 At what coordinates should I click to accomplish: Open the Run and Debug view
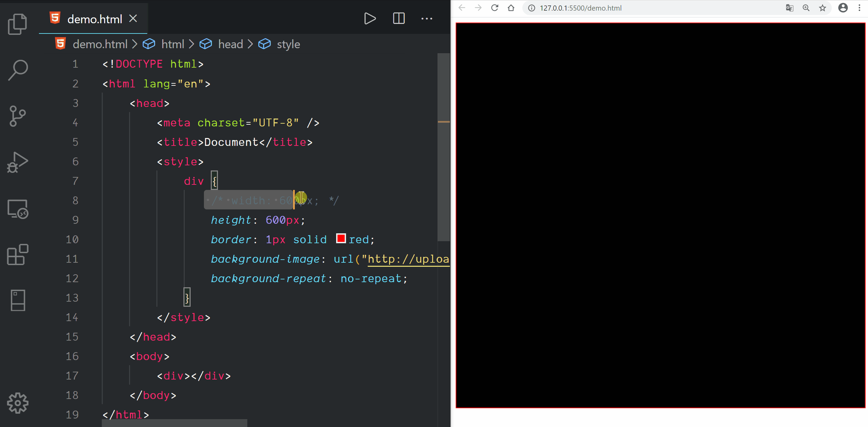tap(17, 162)
